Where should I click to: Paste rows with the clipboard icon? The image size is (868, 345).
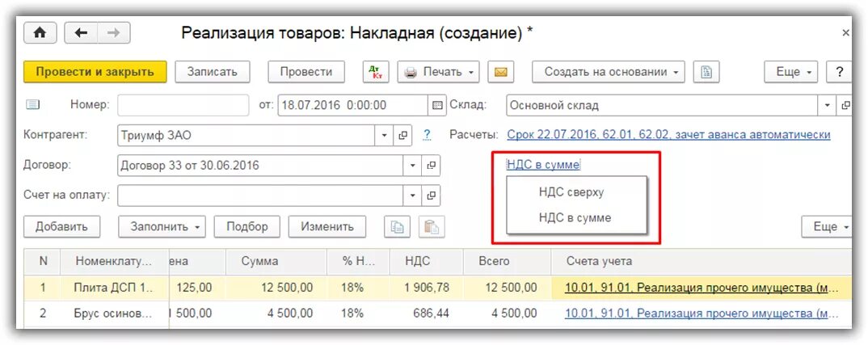pyautogui.click(x=432, y=226)
